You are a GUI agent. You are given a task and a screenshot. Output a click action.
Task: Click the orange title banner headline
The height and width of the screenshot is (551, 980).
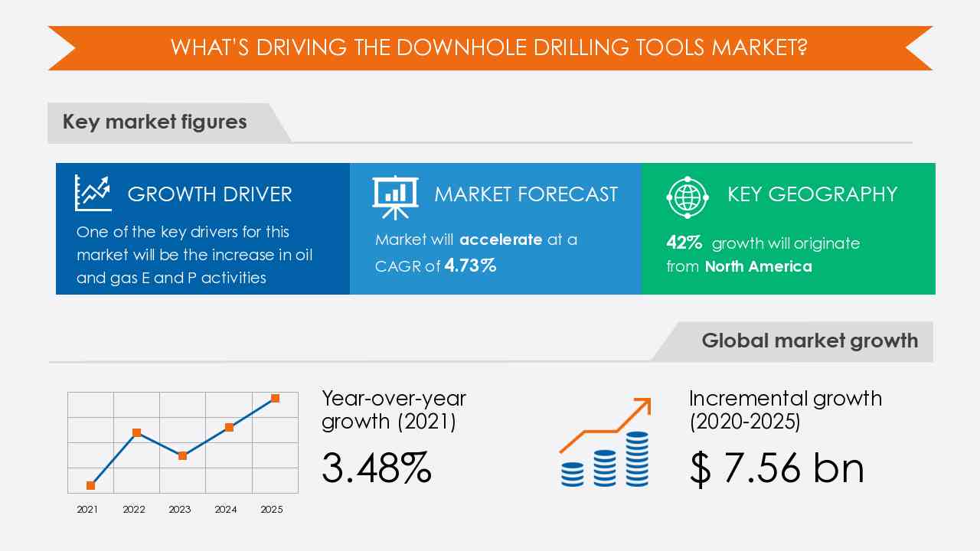pos(489,47)
